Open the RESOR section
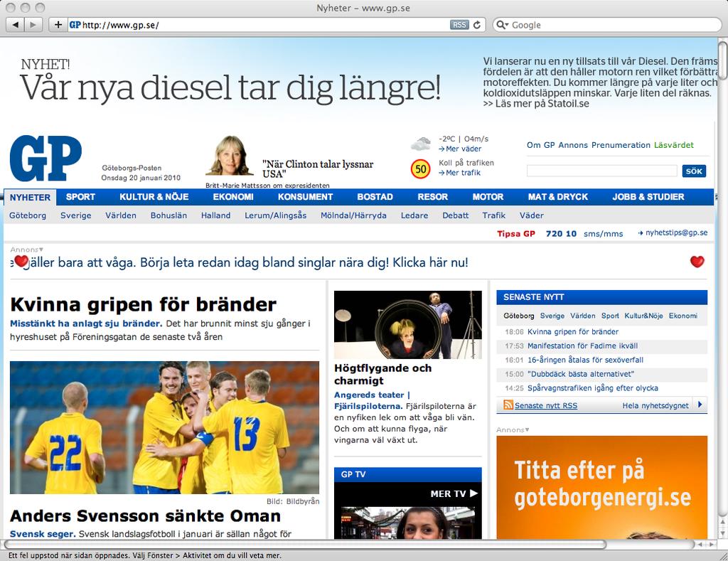The image size is (728, 561). [433, 197]
